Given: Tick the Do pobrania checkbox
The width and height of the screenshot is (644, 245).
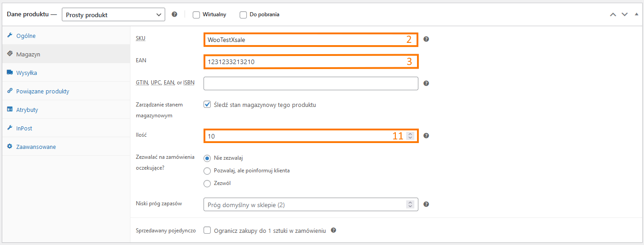Looking at the screenshot, I should (x=243, y=14).
